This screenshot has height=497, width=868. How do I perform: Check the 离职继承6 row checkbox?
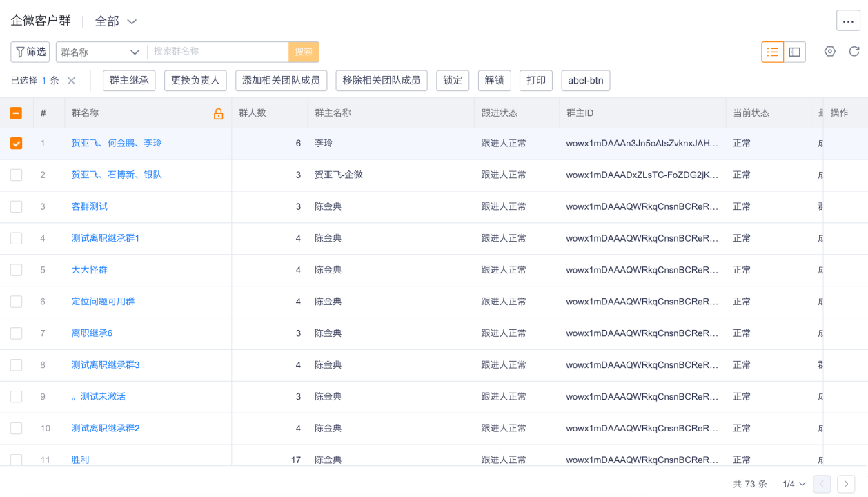click(16, 334)
